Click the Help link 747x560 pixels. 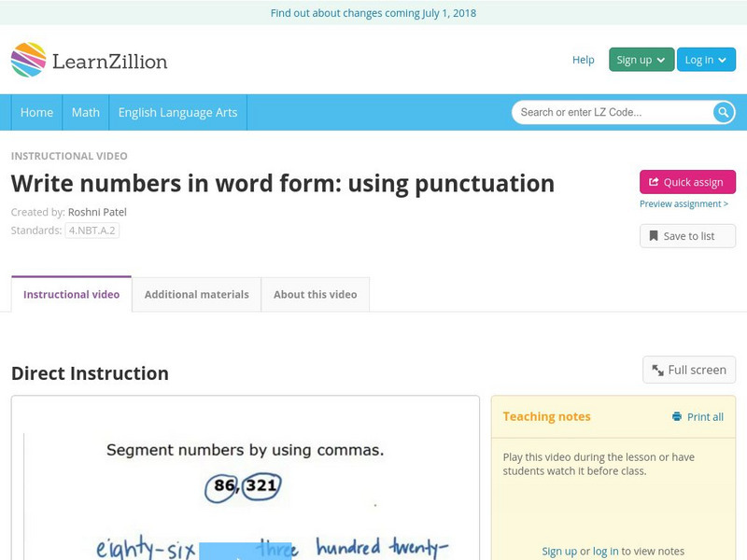tap(582, 60)
